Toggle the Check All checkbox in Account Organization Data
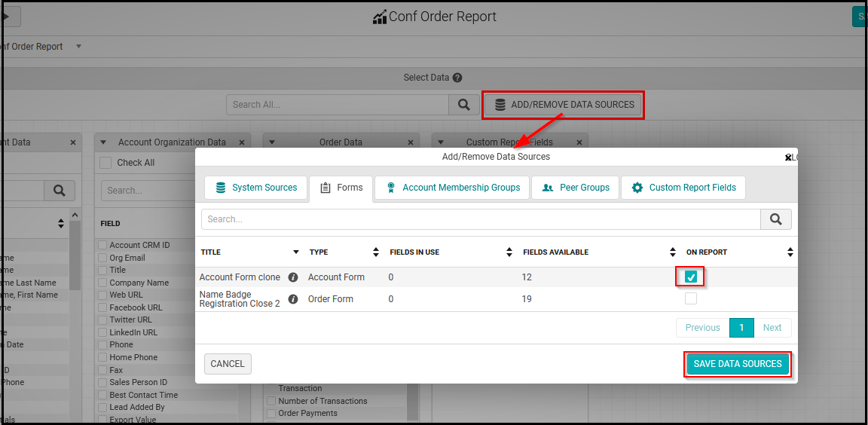Screen dimensions: 868x425 coord(105,163)
